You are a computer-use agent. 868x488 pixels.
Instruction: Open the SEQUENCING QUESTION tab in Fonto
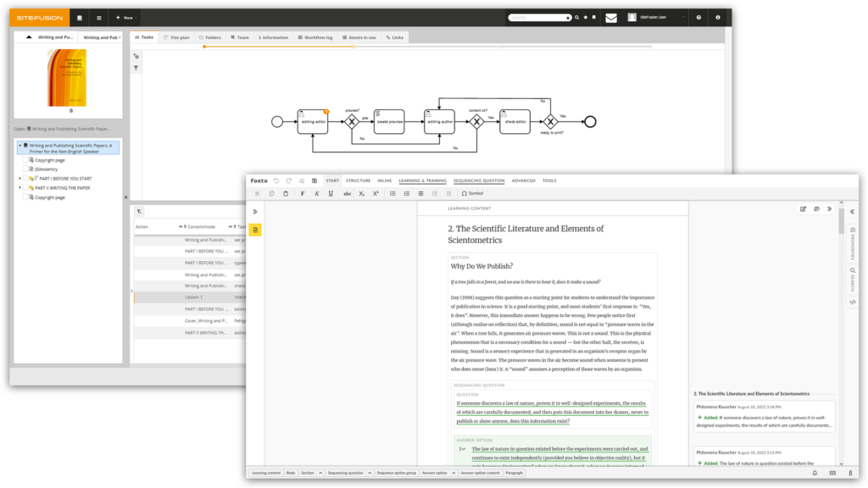point(479,180)
